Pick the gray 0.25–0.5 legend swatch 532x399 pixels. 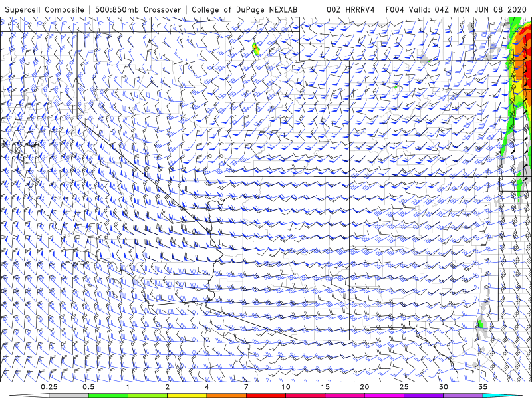pos(69,396)
